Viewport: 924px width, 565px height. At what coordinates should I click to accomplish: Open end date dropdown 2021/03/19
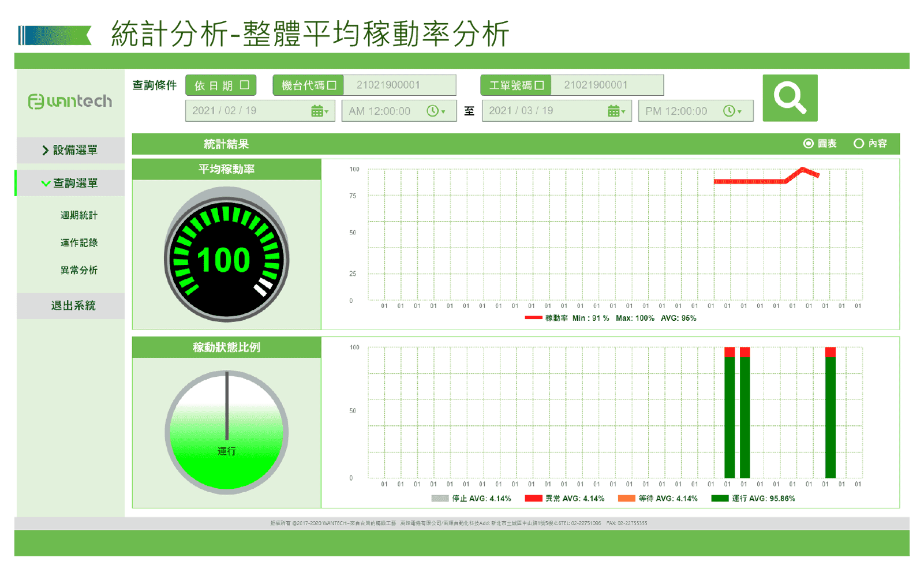click(x=557, y=111)
